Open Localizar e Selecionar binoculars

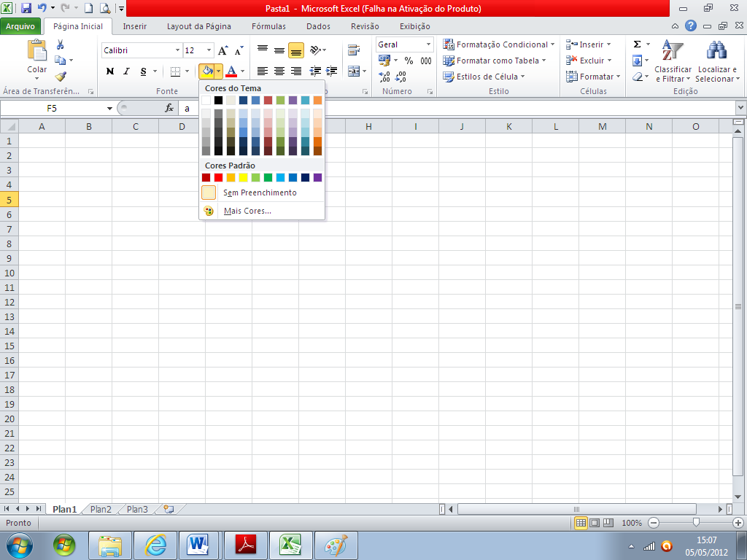click(x=716, y=61)
